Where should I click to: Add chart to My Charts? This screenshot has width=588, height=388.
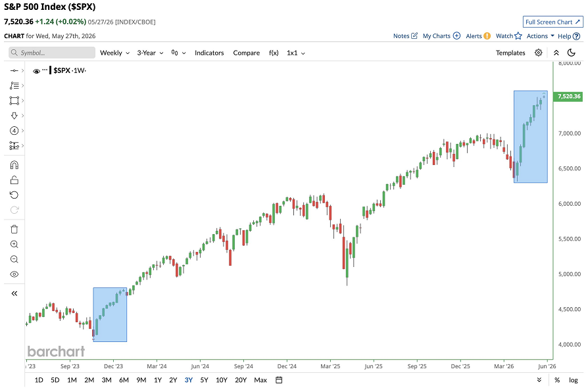point(441,36)
